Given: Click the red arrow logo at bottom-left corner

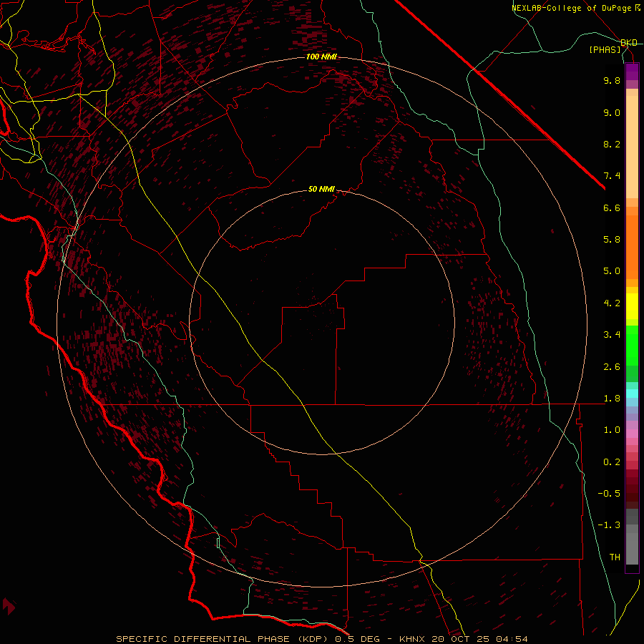Looking at the screenshot, I should 9,606.
